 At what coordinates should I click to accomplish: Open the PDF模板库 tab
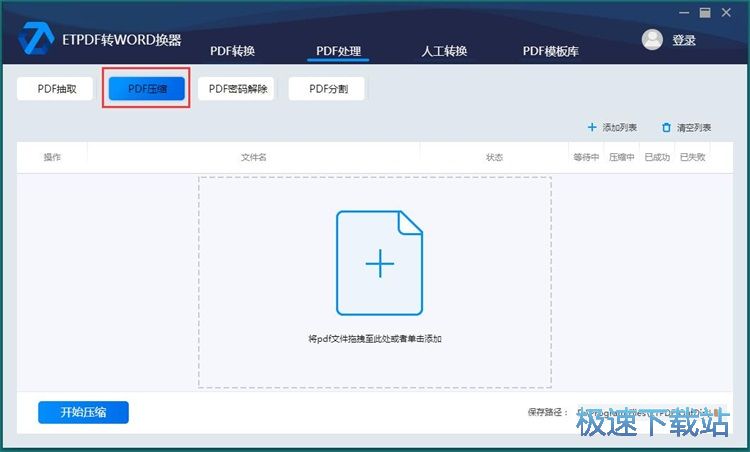[551, 51]
